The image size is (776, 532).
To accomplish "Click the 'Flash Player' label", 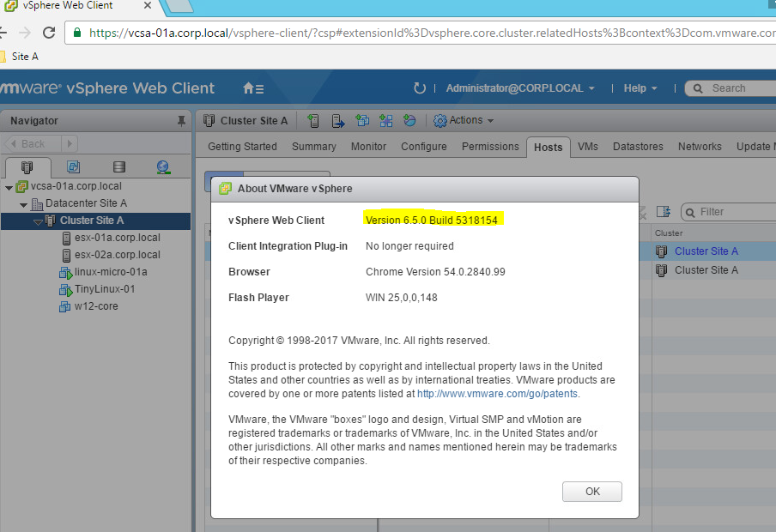I will tap(258, 298).
